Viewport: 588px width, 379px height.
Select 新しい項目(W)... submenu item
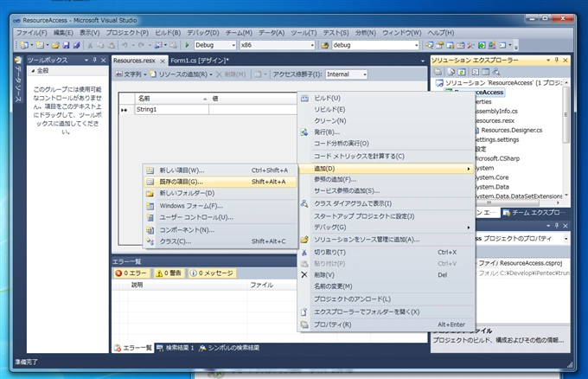pyautogui.click(x=220, y=170)
